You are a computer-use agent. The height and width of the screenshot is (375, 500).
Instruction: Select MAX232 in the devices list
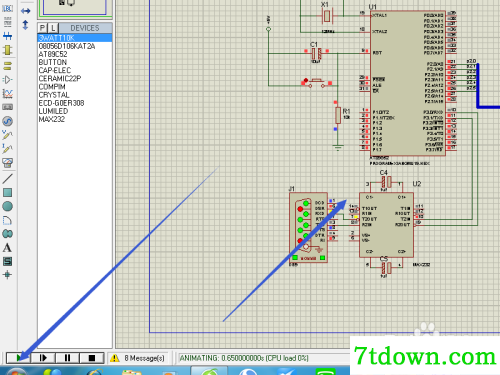(75, 119)
